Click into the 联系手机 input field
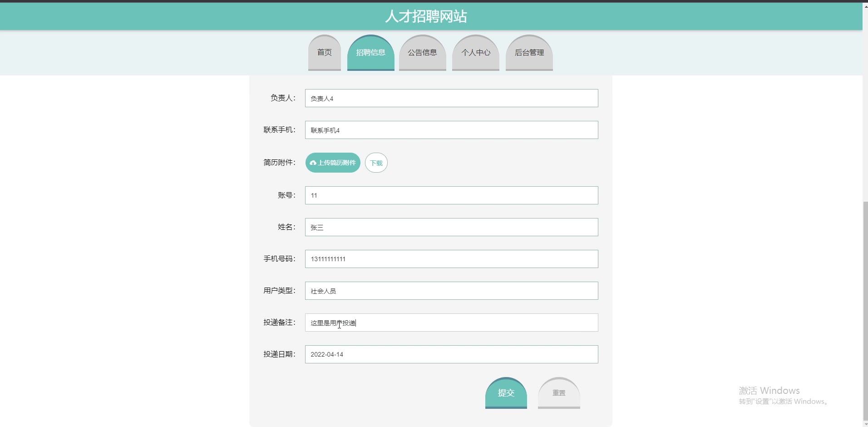The height and width of the screenshot is (427, 868). (452, 130)
